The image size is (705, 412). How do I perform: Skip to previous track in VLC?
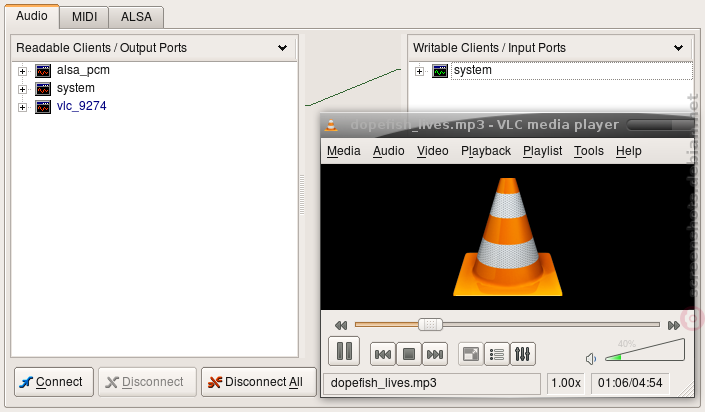(383, 354)
